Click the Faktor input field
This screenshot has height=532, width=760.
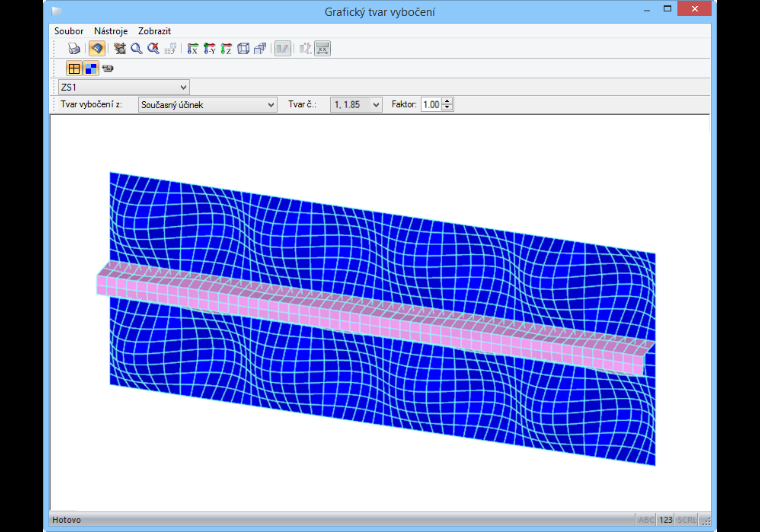click(431, 105)
